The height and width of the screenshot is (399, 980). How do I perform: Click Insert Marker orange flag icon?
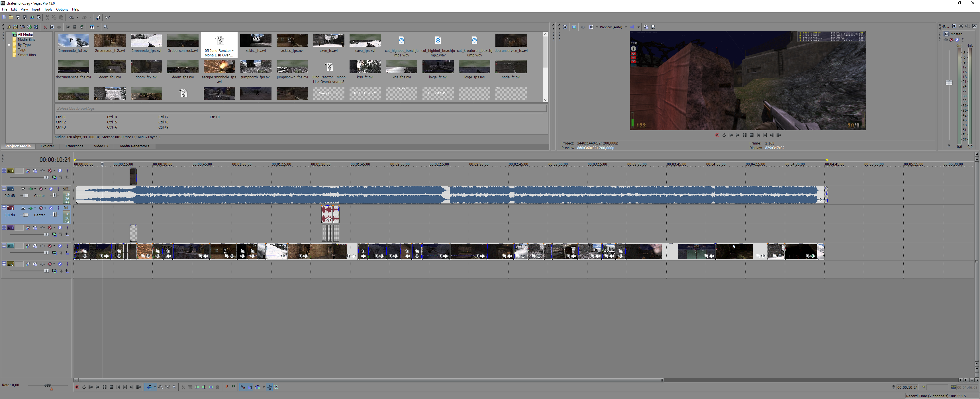point(227,387)
